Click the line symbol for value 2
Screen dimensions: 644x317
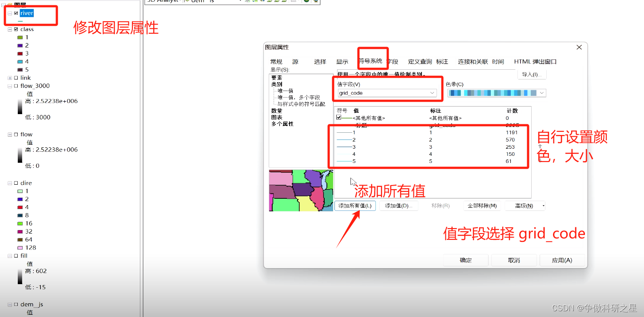click(x=344, y=140)
